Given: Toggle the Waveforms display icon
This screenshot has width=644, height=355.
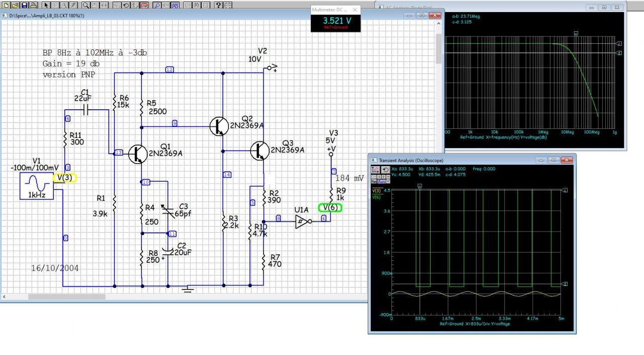Looking at the screenshot, I should 175,5.
